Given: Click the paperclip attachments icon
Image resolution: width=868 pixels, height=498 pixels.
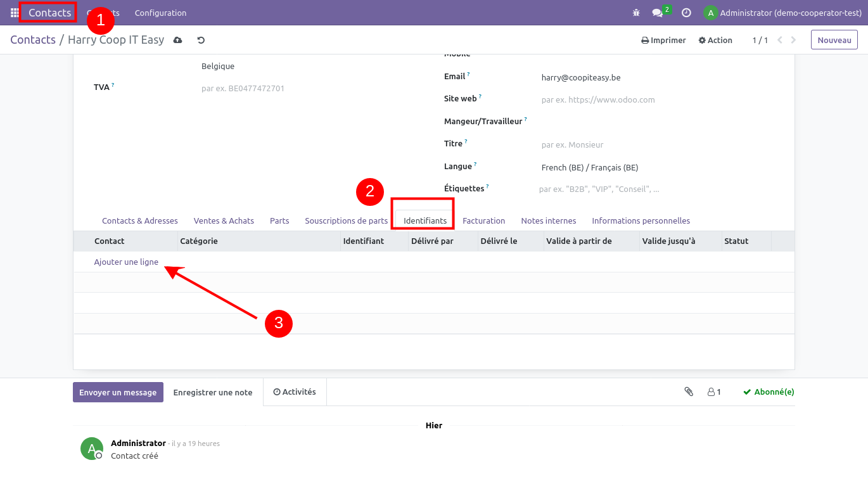Looking at the screenshot, I should 689,392.
